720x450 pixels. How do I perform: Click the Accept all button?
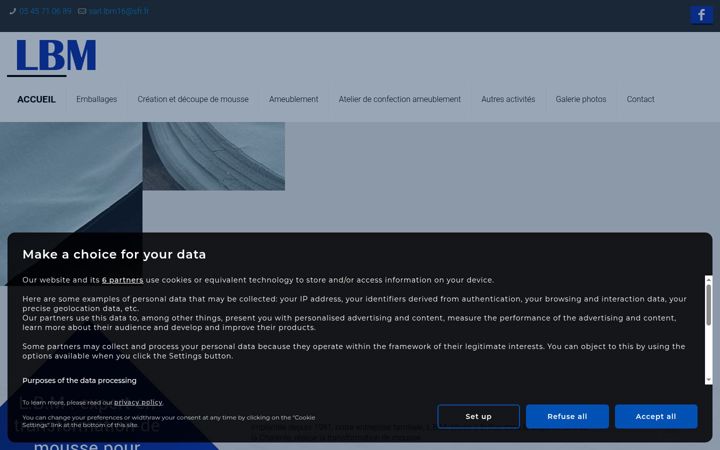coord(656,416)
